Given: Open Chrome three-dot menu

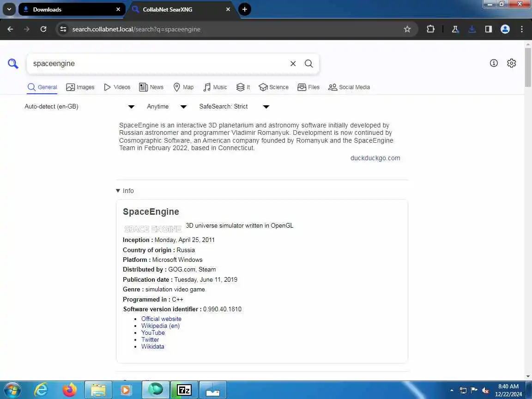Looking at the screenshot, I should tap(522, 29).
